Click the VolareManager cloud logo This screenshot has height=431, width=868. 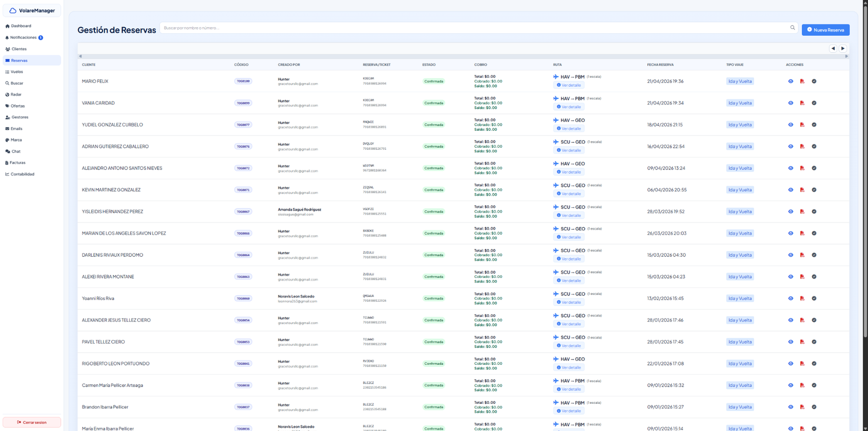(12, 10)
